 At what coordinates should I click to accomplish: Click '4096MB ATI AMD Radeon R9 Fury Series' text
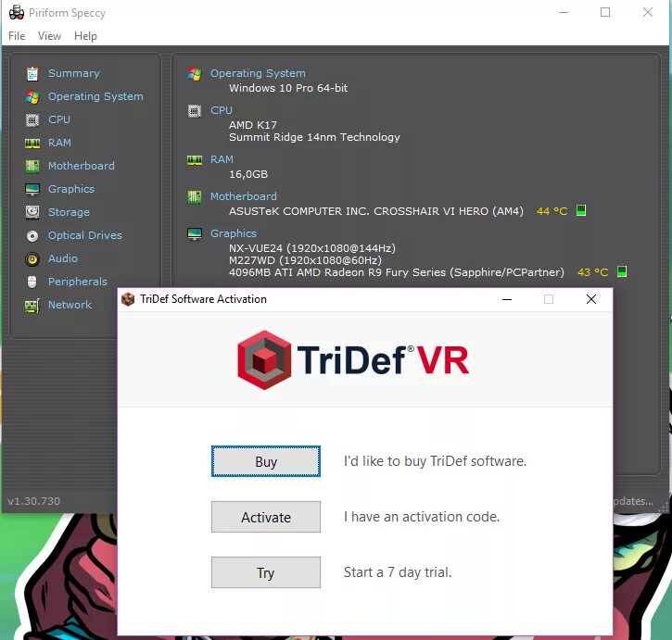(x=397, y=272)
